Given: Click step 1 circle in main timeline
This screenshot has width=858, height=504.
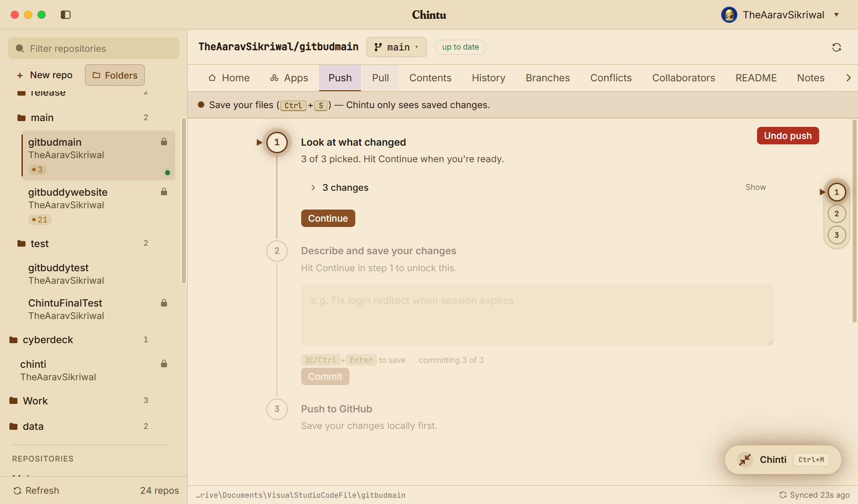Looking at the screenshot, I should tap(277, 142).
